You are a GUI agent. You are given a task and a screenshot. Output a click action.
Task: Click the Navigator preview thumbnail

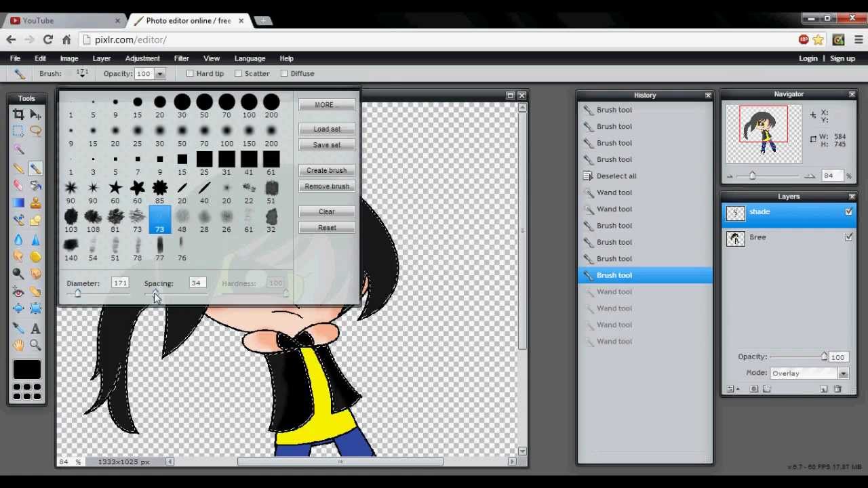(764, 134)
